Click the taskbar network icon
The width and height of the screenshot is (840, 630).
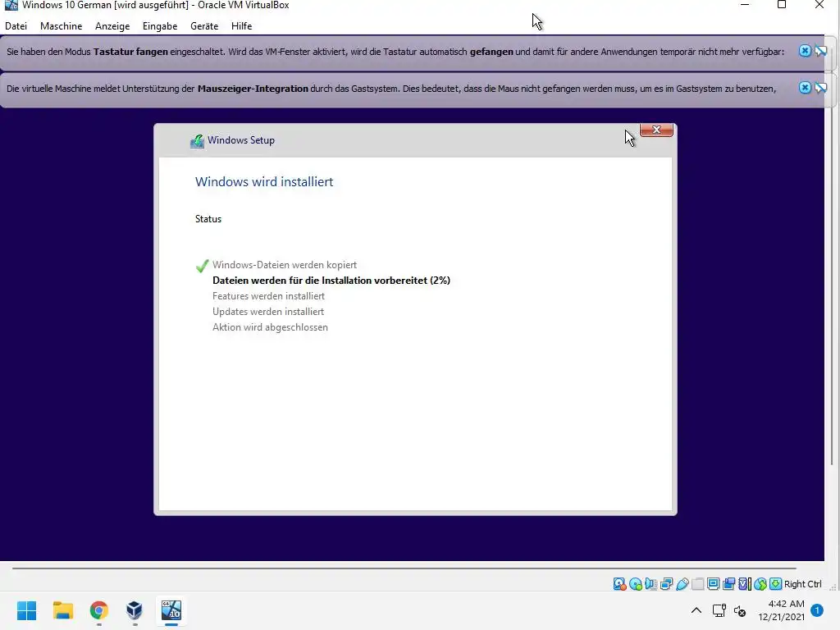pyautogui.click(x=719, y=610)
